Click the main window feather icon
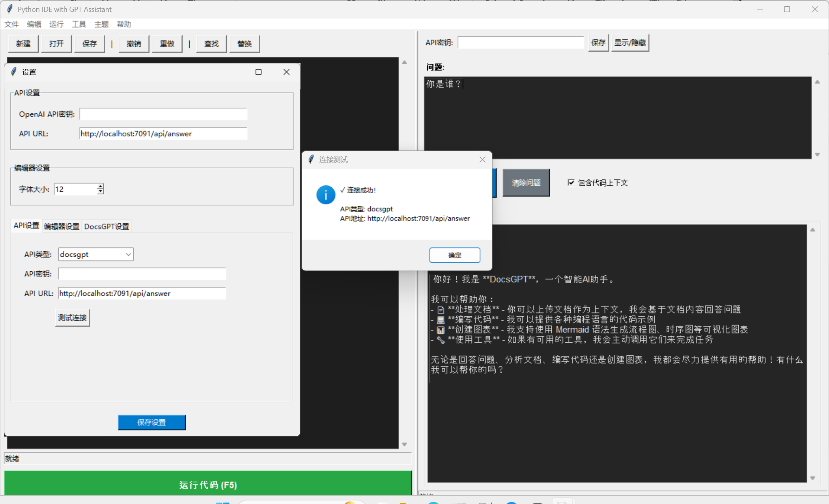829x504 pixels. pyautogui.click(x=9, y=9)
